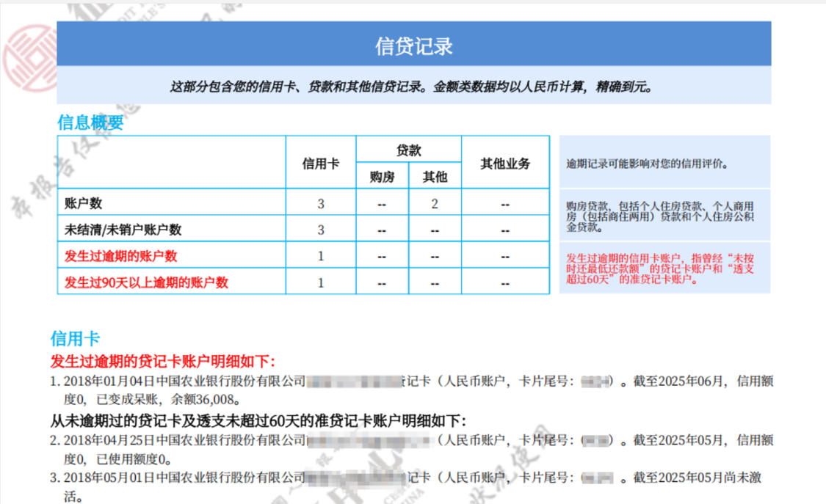This screenshot has width=826, height=504.
Task: Click the 其他业务 column header
Action: pos(505,164)
